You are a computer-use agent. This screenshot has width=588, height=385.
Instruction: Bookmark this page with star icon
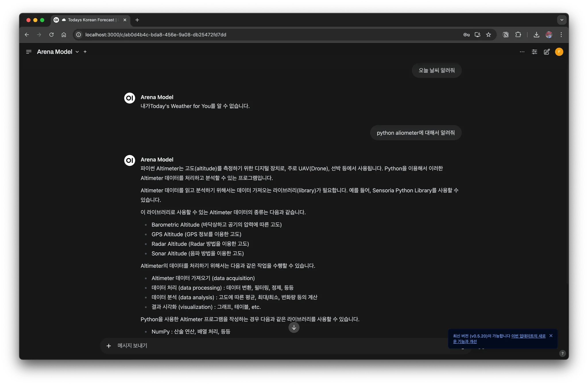coord(488,35)
